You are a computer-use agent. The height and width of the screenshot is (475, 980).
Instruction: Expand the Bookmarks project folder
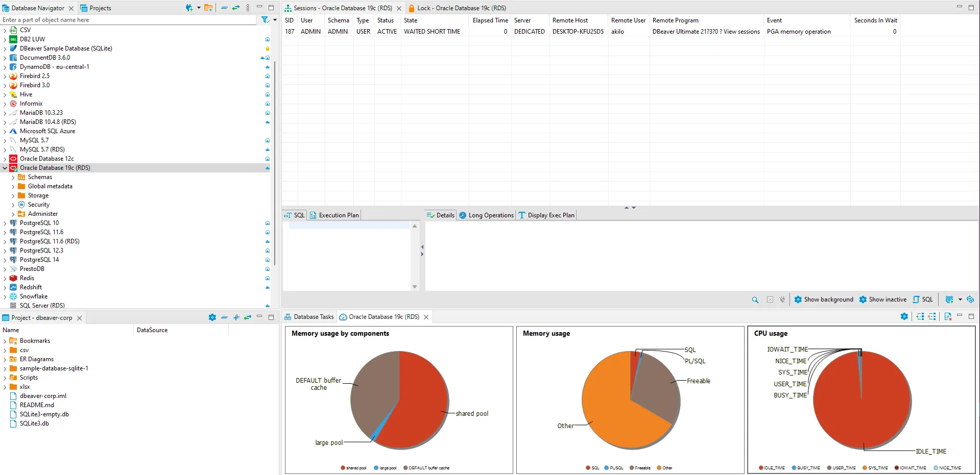tap(5, 341)
